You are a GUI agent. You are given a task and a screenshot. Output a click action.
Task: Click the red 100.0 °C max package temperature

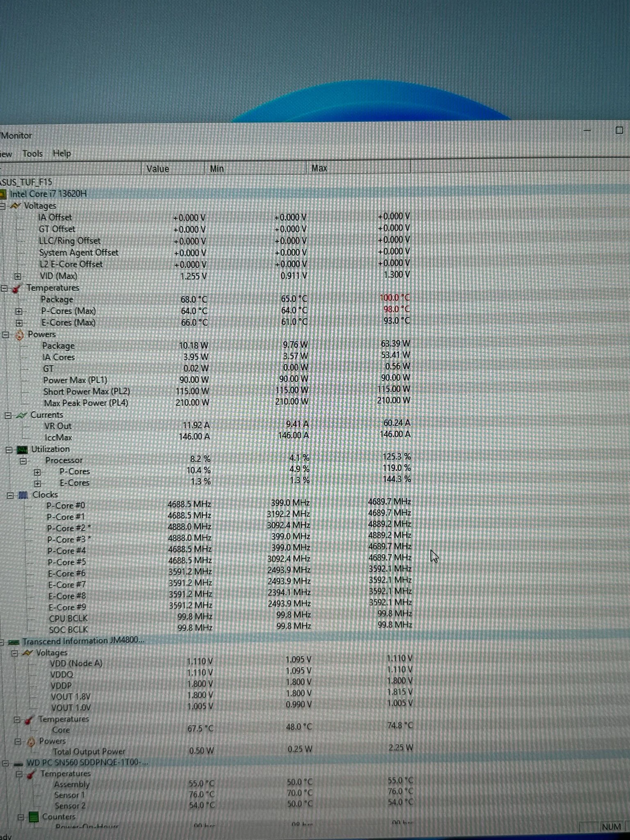[x=394, y=298]
